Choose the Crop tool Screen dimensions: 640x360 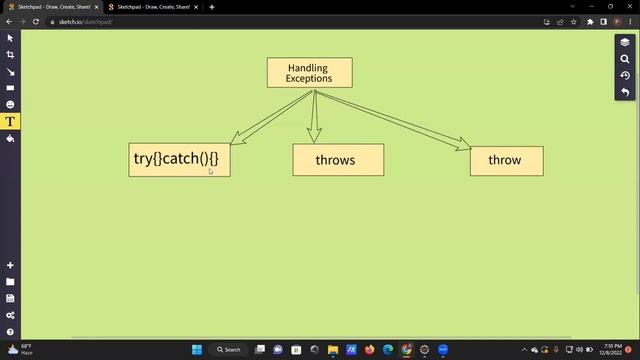point(10,55)
